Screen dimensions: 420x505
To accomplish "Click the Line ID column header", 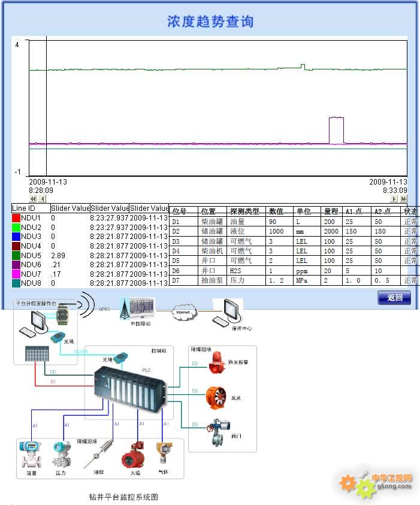I will (x=31, y=208).
